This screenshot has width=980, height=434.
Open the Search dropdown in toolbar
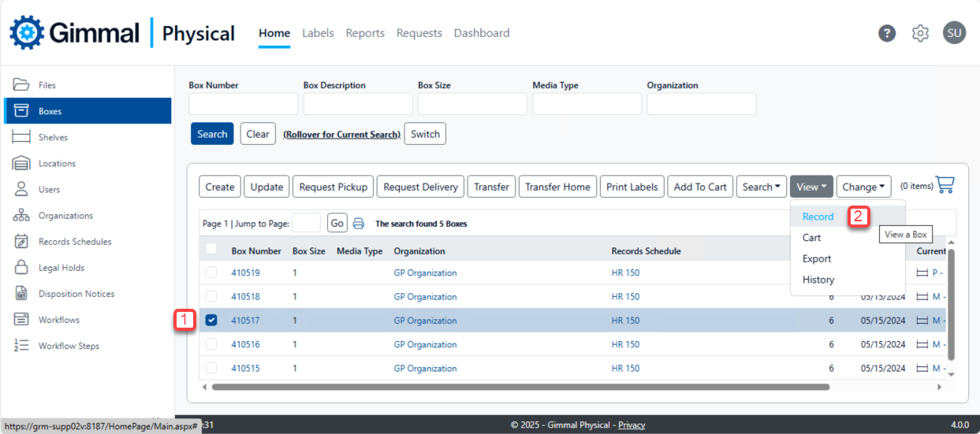coord(762,187)
